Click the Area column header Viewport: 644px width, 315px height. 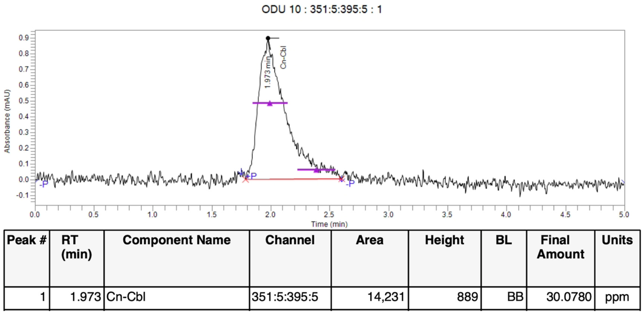point(370,240)
